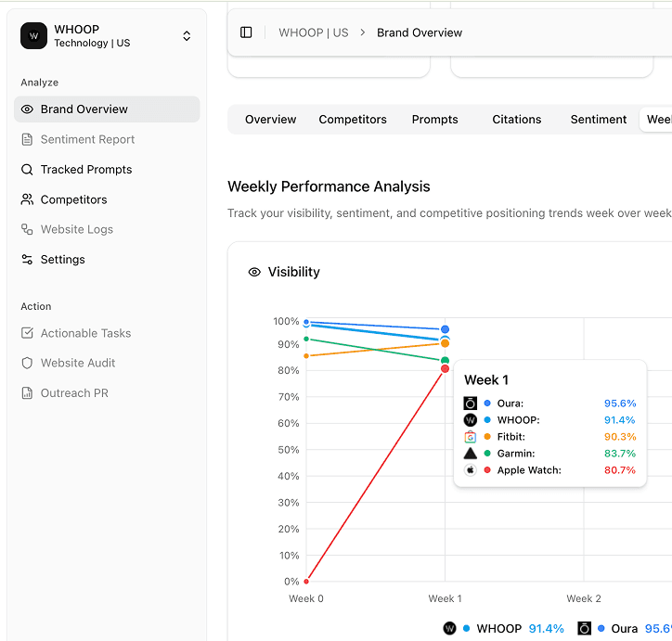Screen dimensions: 672x641
Task: Switch to the Sentiment tab
Action: (x=599, y=120)
